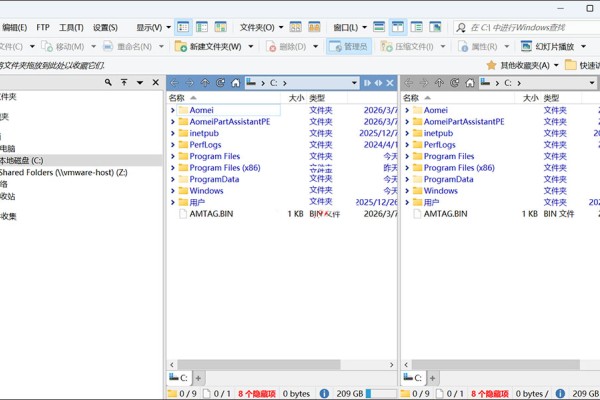Image resolution: width=600 pixels, height=400 pixels.
Task: Close the left file pane with its X
Action: (390, 83)
